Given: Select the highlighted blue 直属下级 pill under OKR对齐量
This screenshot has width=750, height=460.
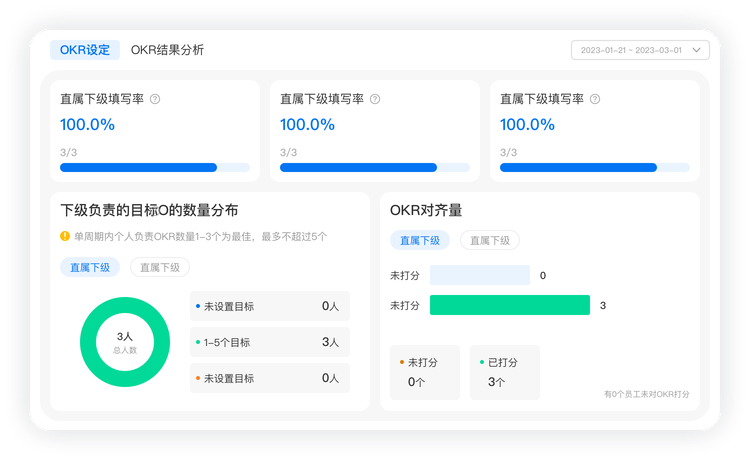Looking at the screenshot, I should 420,240.
